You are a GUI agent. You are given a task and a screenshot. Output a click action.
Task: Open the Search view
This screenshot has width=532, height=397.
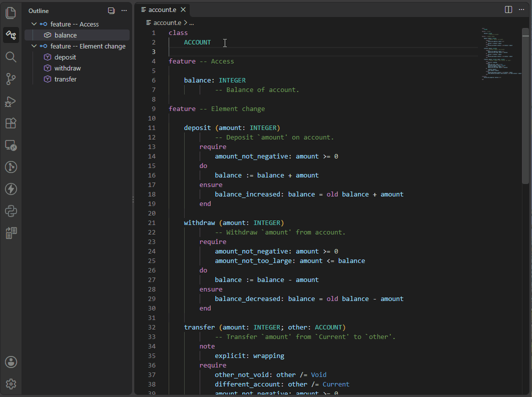[x=11, y=57]
